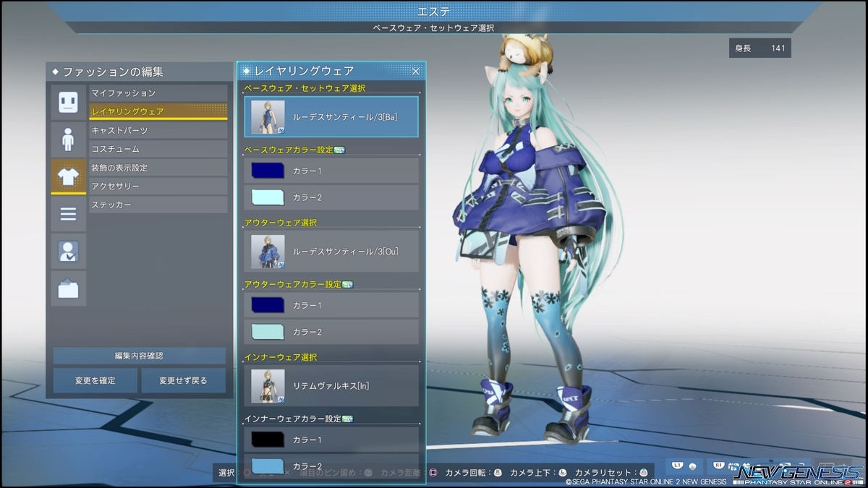Click the アウターウェアカラー設定 pass icon
The width and height of the screenshot is (868, 488).
pos(347,285)
